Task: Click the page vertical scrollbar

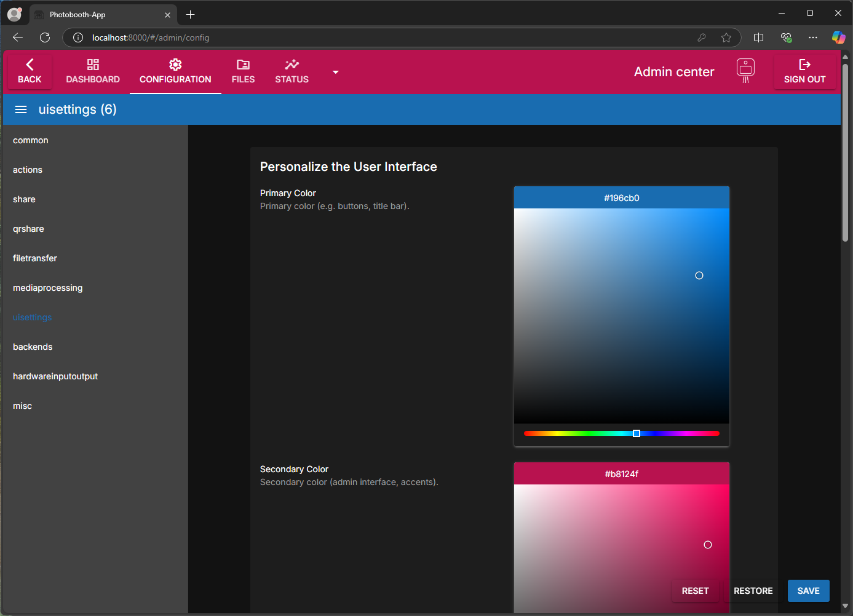Action: click(x=845, y=152)
